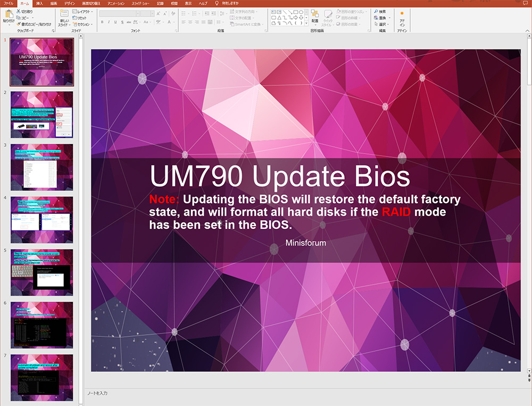Image resolution: width=532 pixels, height=406 pixels.
Task: Insert a new slide with 新しいスライド icon
Action: click(x=64, y=14)
